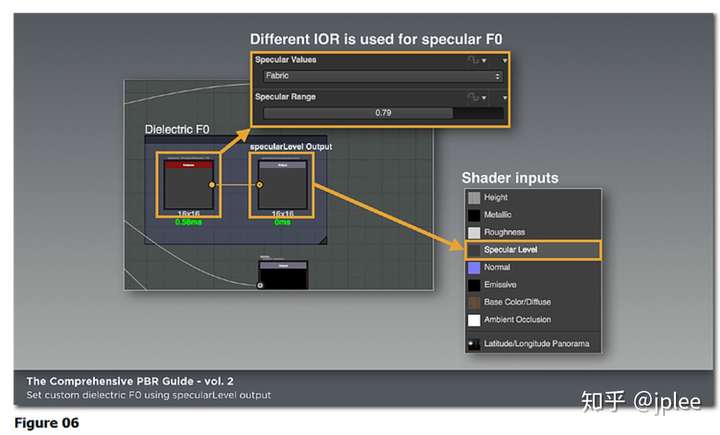Click the Dielectric F0 frame title
Viewport: 720px width, 435px height.
177,130
